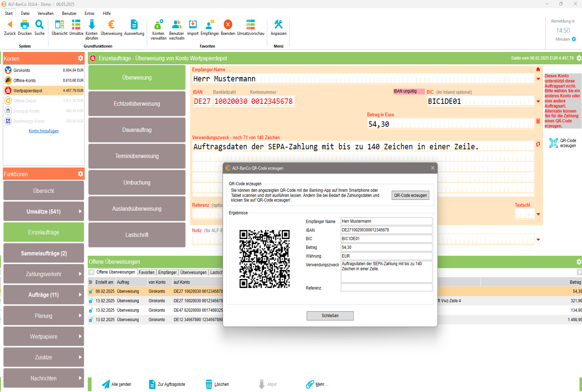
Task: Expand the Empfänger-Name dropdown arrow
Action: tap(538, 79)
